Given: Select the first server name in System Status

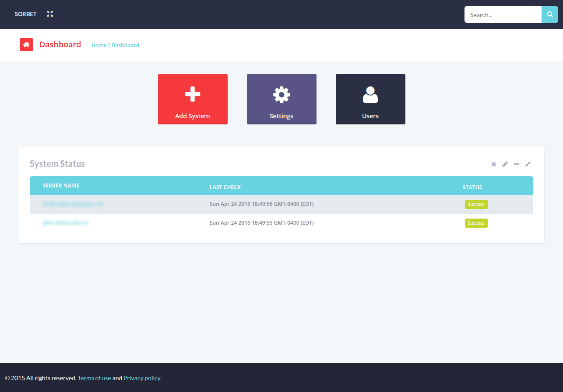Looking at the screenshot, I should [73, 204].
